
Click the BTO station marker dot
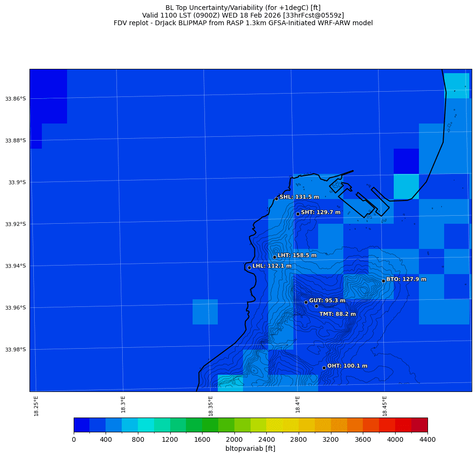coord(383,281)
